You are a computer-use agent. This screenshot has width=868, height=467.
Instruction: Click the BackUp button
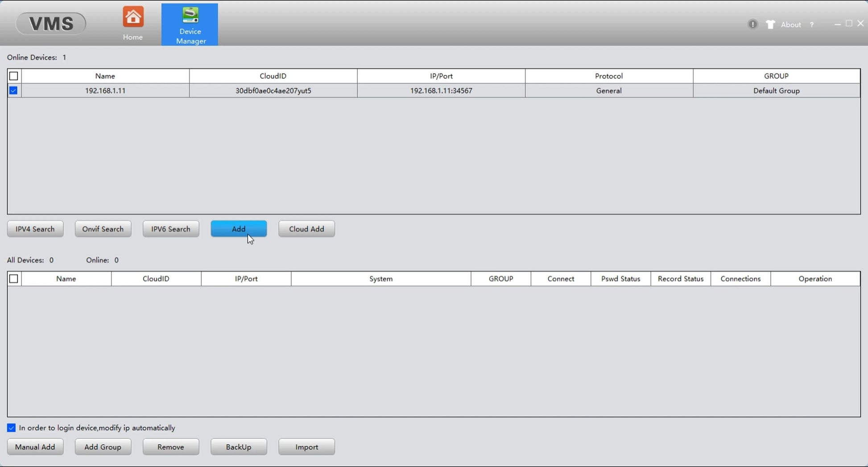coord(239,447)
